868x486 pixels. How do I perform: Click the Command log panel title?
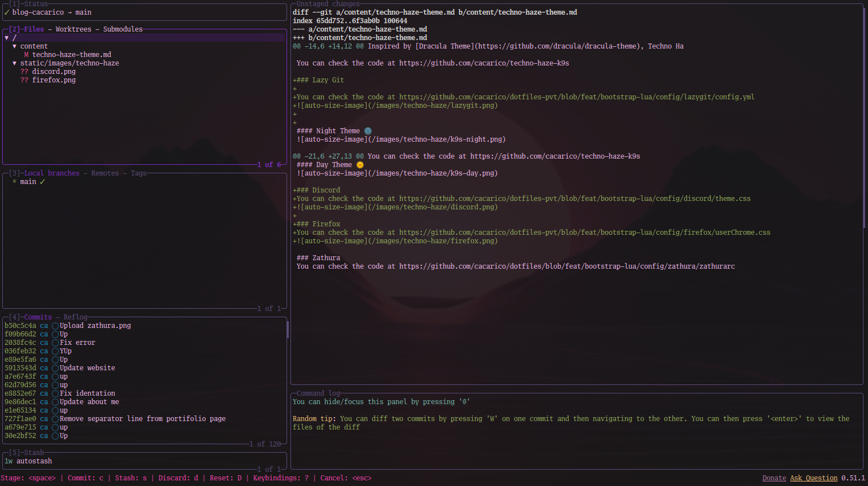click(318, 393)
